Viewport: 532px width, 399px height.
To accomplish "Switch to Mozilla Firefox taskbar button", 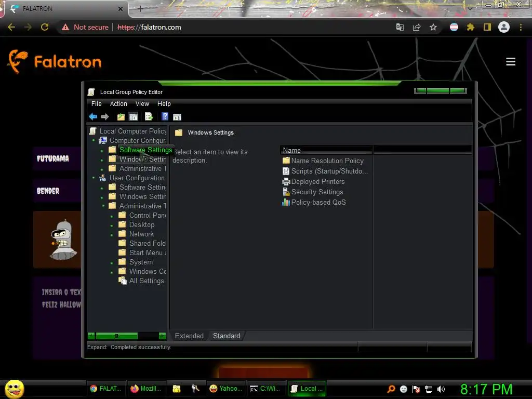I will (x=147, y=389).
